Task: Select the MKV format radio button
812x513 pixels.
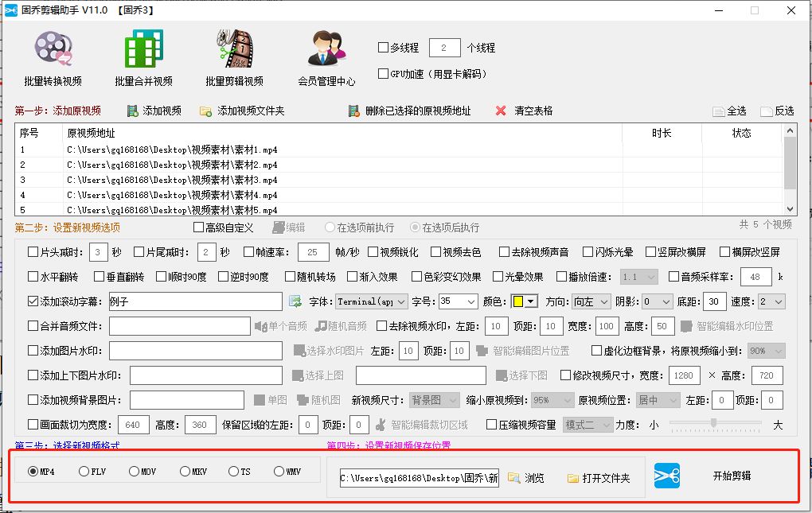Action: pyautogui.click(x=185, y=471)
